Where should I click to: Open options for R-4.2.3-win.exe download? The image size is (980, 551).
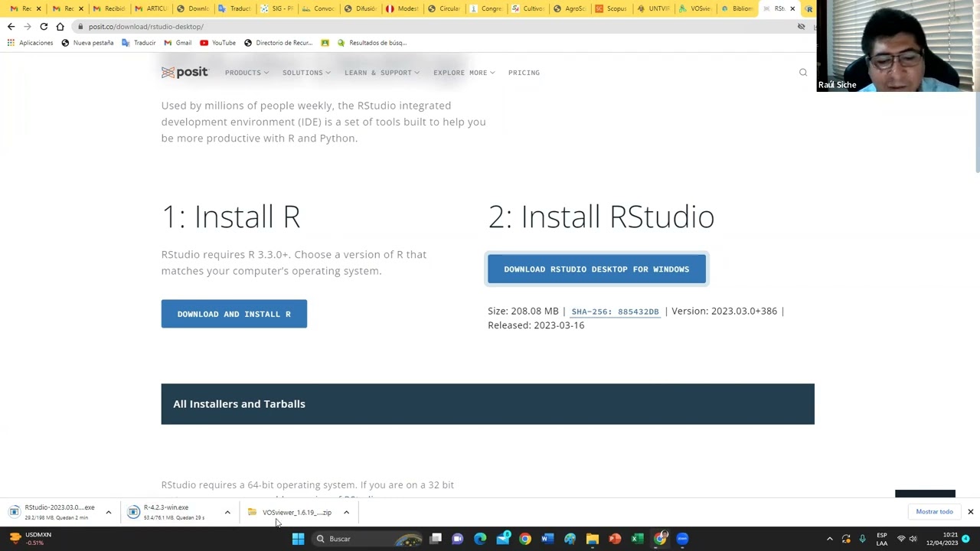pyautogui.click(x=227, y=512)
